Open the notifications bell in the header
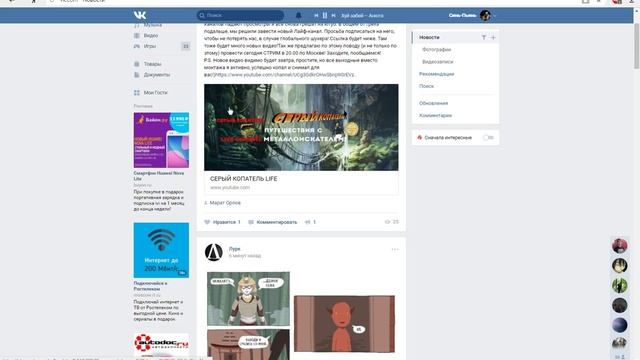Screen dimensions: 640x360 pyautogui.click(x=298, y=15)
